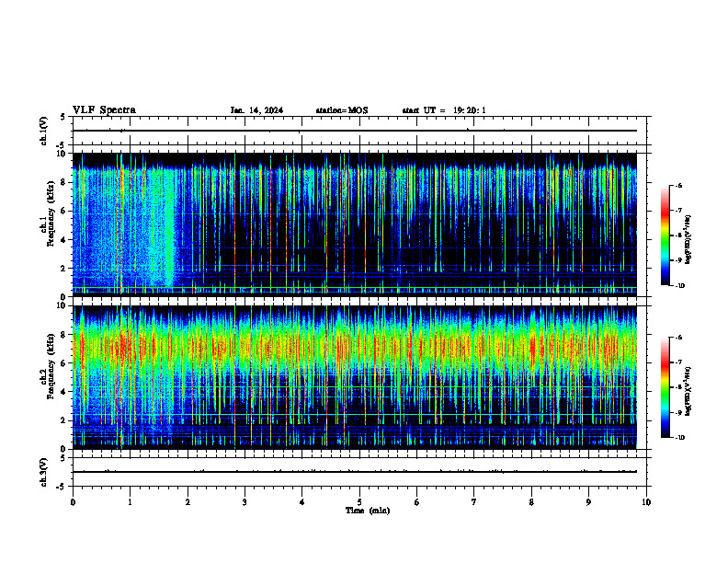728x563 pixels.
Task: Click the ch.1 voltage waveform trace panel
Action: (x=359, y=131)
